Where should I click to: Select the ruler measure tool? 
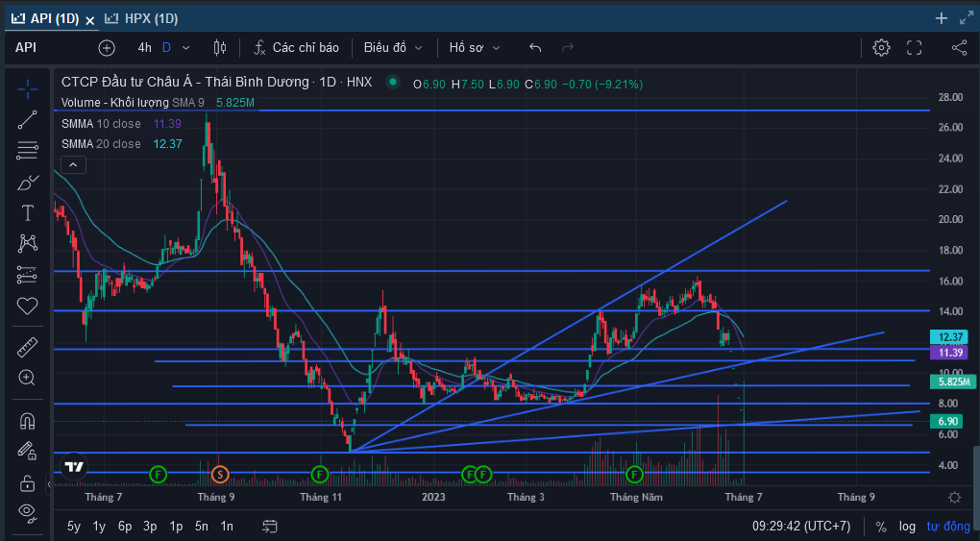28,347
